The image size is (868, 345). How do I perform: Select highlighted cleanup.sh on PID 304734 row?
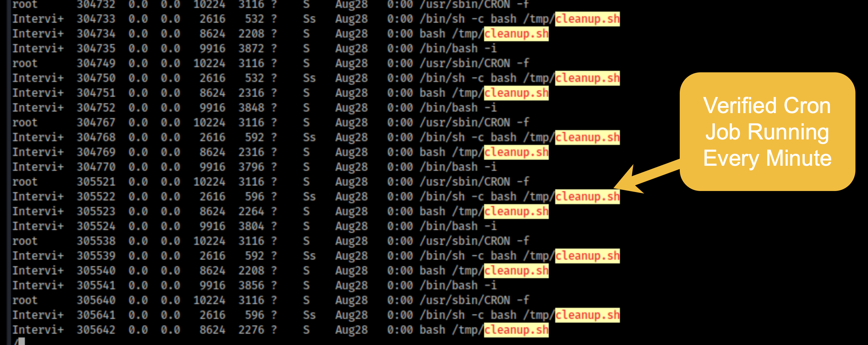(x=516, y=34)
